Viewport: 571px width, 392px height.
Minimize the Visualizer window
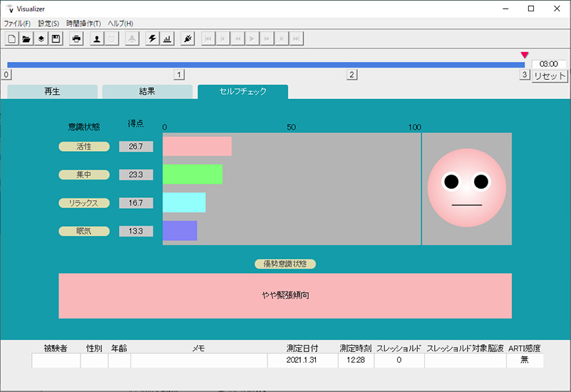[x=505, y=9]
